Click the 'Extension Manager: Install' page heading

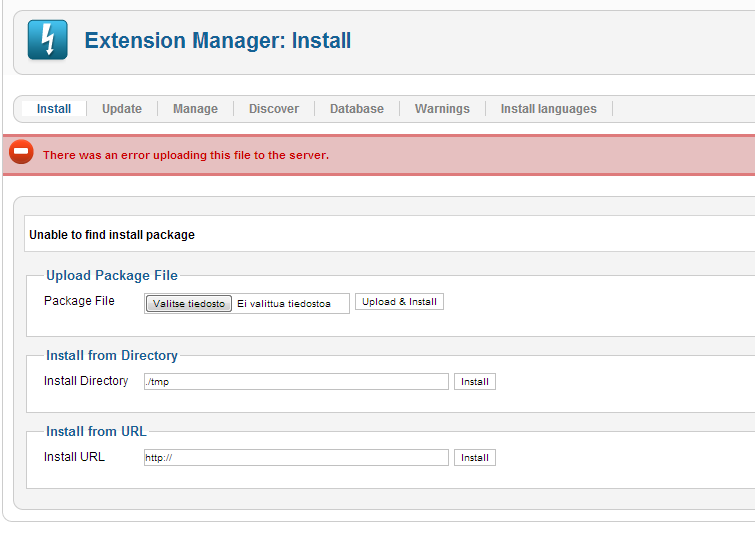pyautogui.click(x=218, y=41)
